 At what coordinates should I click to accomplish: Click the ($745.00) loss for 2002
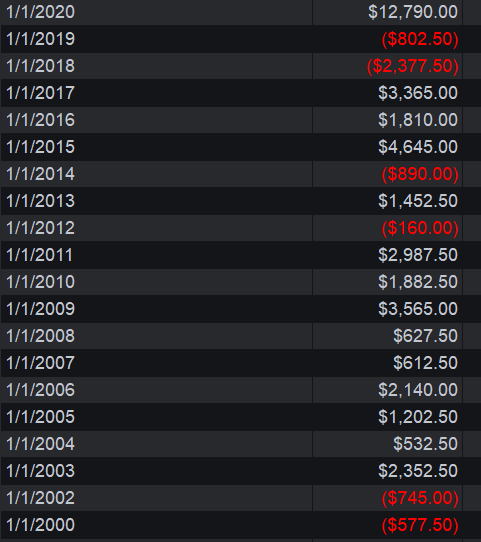click(420, 498)
